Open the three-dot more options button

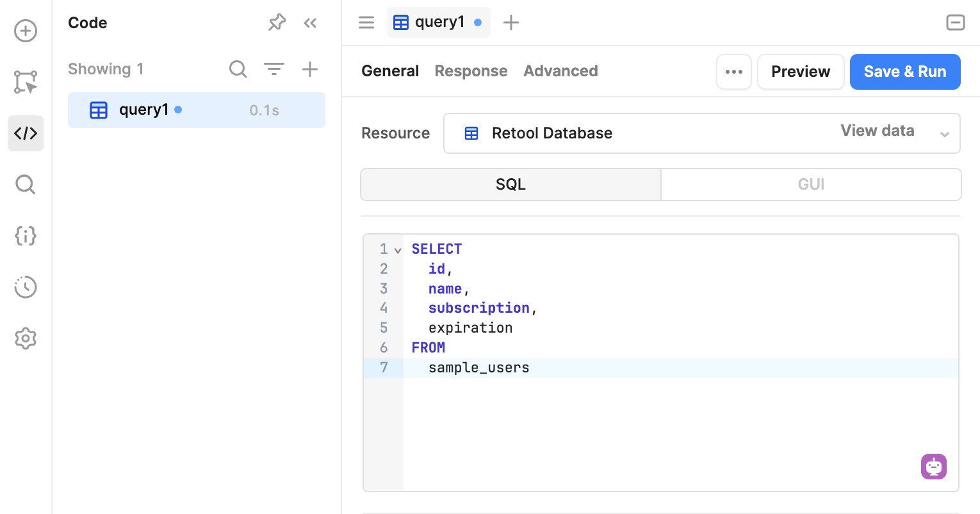pos(734,72)
